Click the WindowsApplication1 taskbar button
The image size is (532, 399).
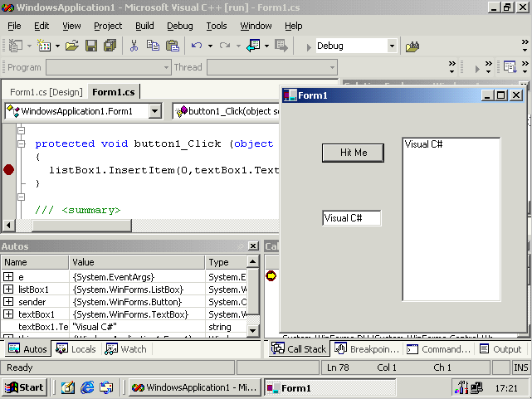(x=194, y=387)
